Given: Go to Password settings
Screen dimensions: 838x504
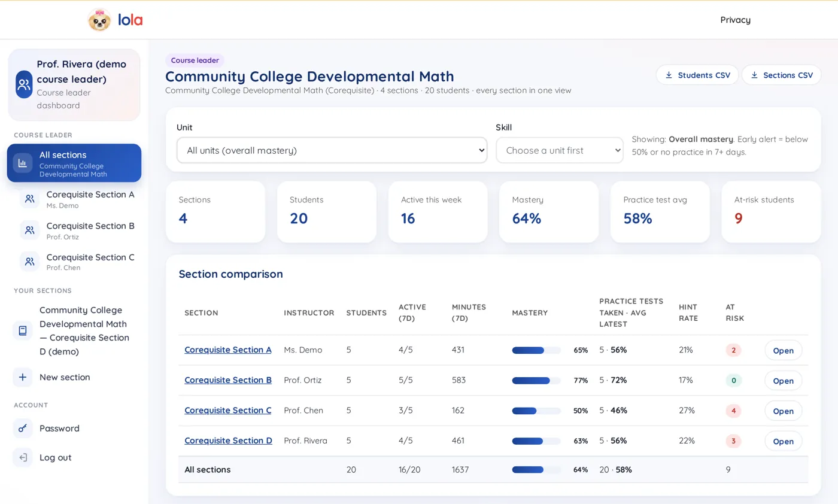Looking at the screenshot, I should [x=74, y=428].
